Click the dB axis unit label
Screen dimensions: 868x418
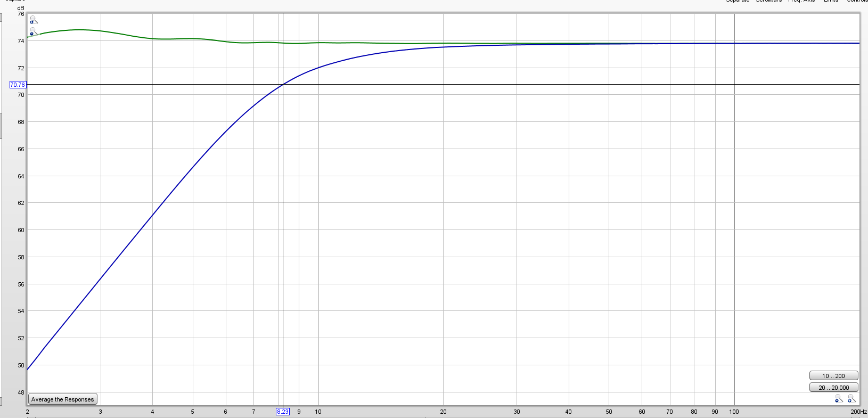click(x=21, y=8)
